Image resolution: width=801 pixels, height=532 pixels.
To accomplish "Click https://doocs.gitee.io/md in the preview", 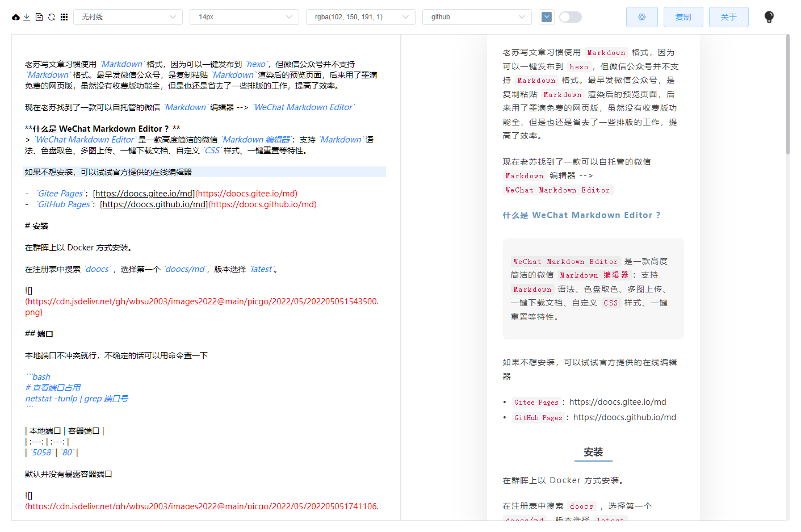I will coord(618,402).
